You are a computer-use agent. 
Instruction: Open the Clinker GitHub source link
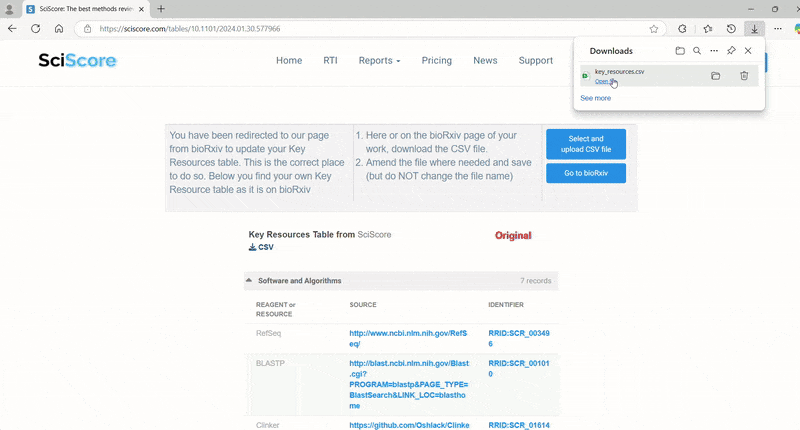pos(409,425)
